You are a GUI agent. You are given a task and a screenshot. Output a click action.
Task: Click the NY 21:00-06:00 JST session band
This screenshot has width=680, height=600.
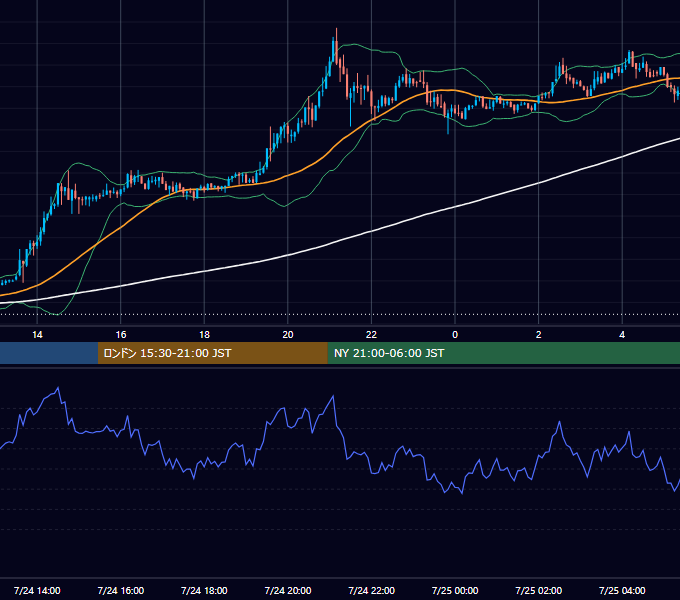503,353
